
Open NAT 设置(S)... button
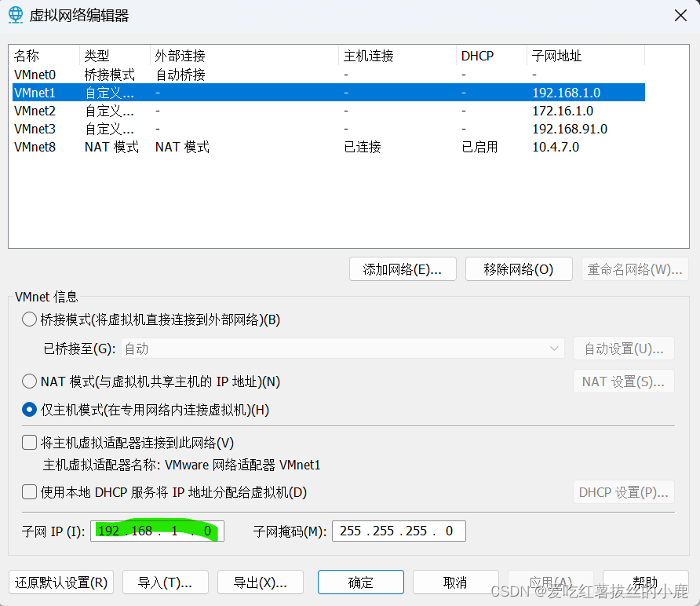click(624, 381)
